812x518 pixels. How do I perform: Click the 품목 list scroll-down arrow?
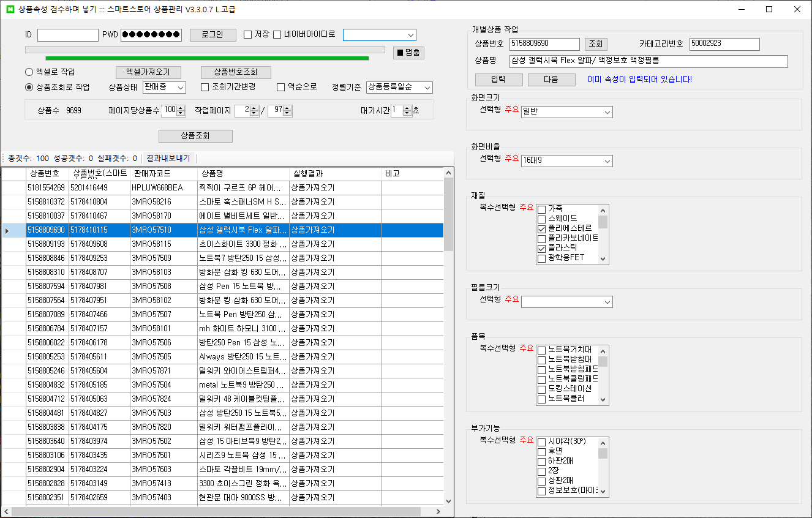603,400
